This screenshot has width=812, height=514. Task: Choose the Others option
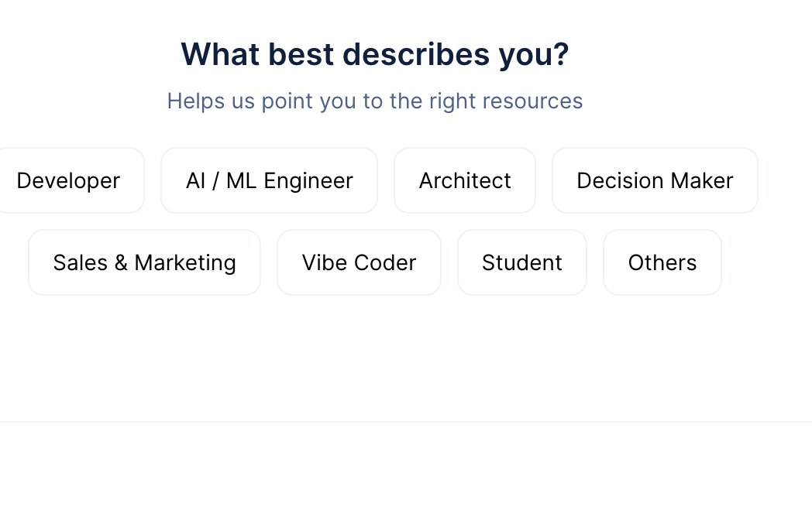pyautogui.click(x=662, y=262)
